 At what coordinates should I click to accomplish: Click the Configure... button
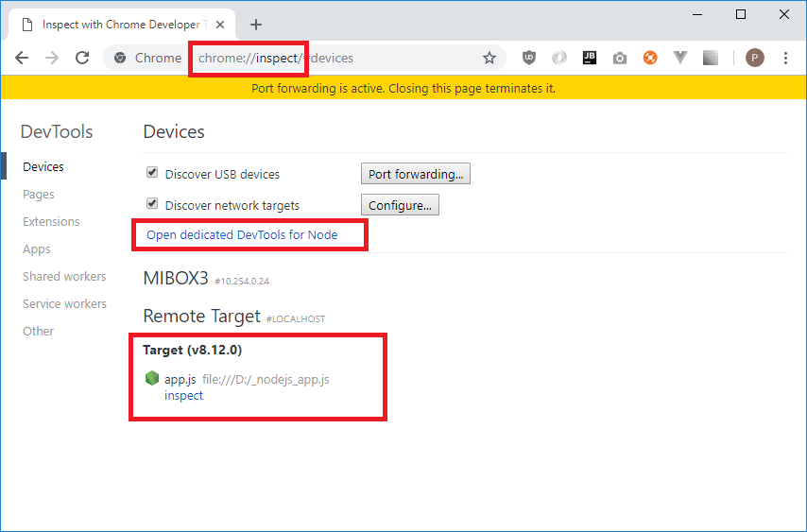pos(400,205)
